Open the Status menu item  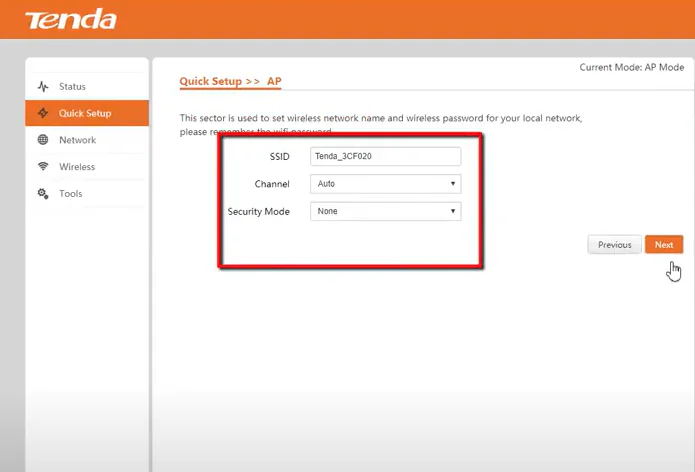pyautogui.click(x=87, y=86)
